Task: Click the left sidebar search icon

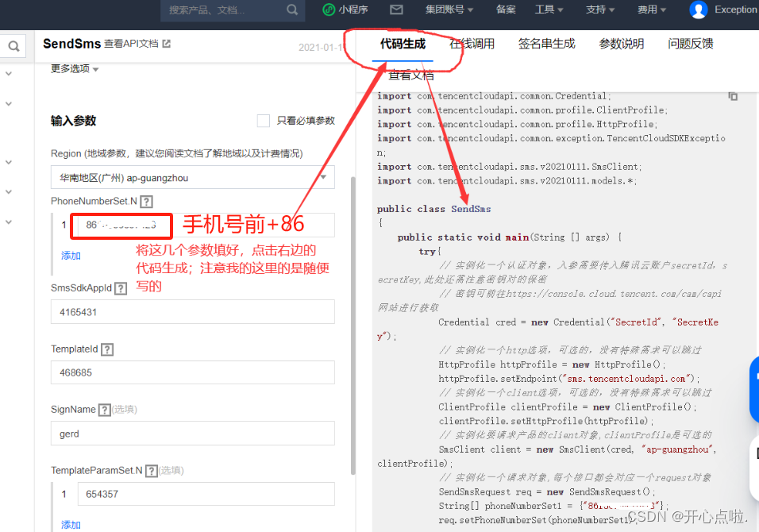Action: (14, 46)
